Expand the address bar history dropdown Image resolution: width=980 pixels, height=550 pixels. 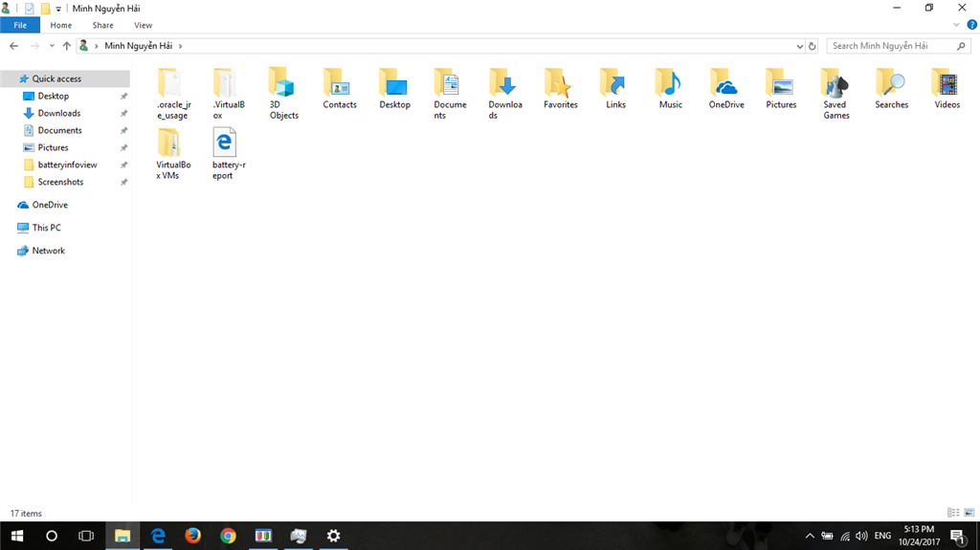click(x=799, y=46)
